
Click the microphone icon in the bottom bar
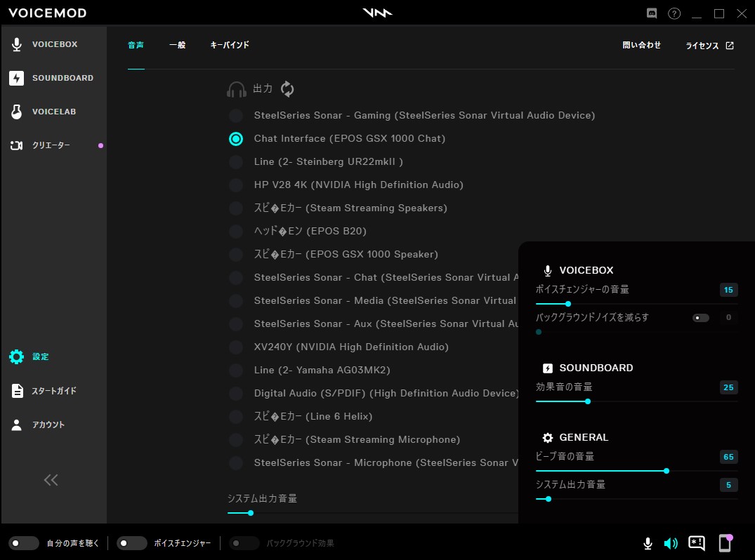click(x=648, y=543)
